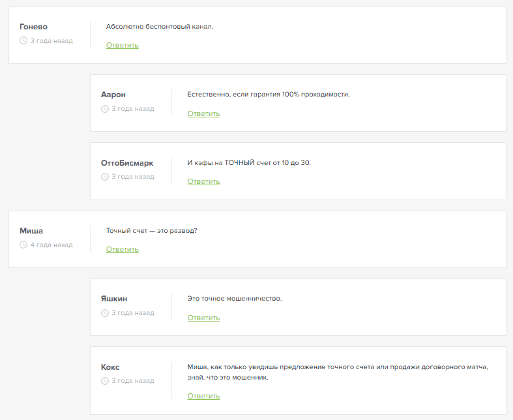This screenshot has width=513, height=420.
Task: Click clock icon next to Гонево's timestamp
Action: [x=23, y=40]
